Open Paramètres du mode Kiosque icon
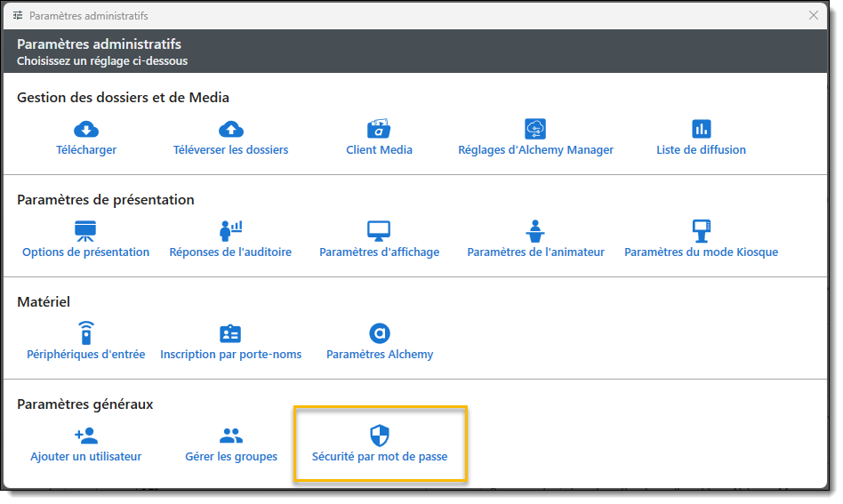Viewport: 843px width, 504px height. [x=702, y=231]
